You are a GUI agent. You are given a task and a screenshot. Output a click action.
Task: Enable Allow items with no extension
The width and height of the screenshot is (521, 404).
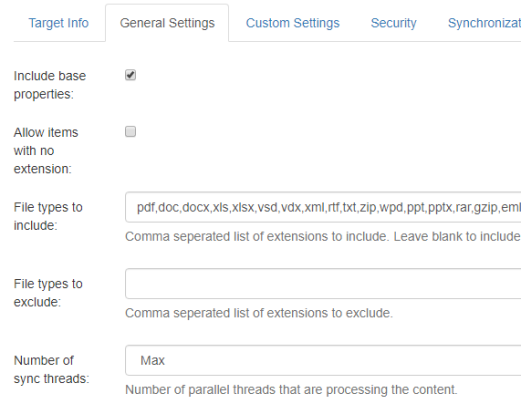pos(130,132)
